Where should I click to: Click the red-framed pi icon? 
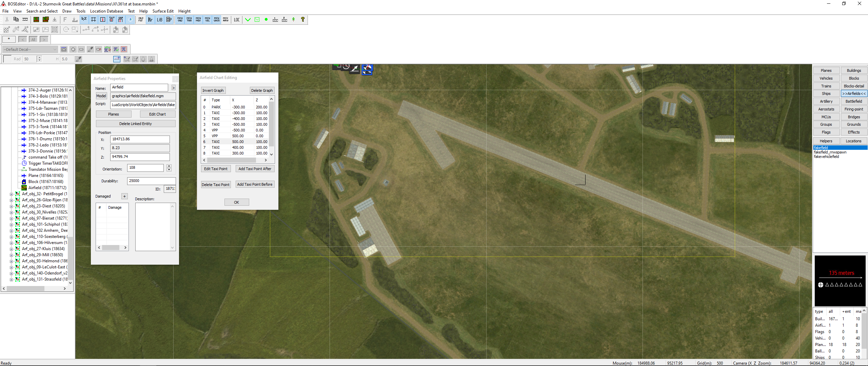[124, 49]
